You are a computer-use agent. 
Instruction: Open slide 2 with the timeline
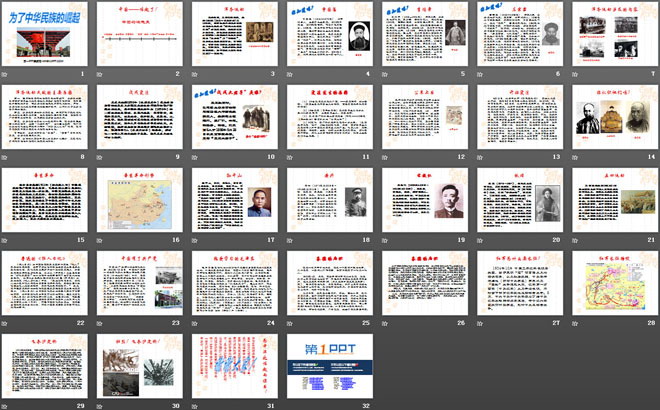point(140,34)
